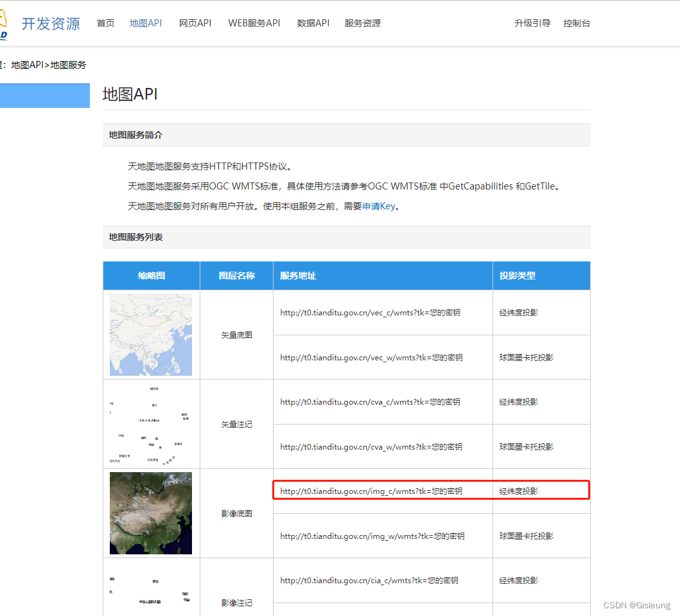Click the 图层名称 column header
680x616 pixels.
(237, 276)
